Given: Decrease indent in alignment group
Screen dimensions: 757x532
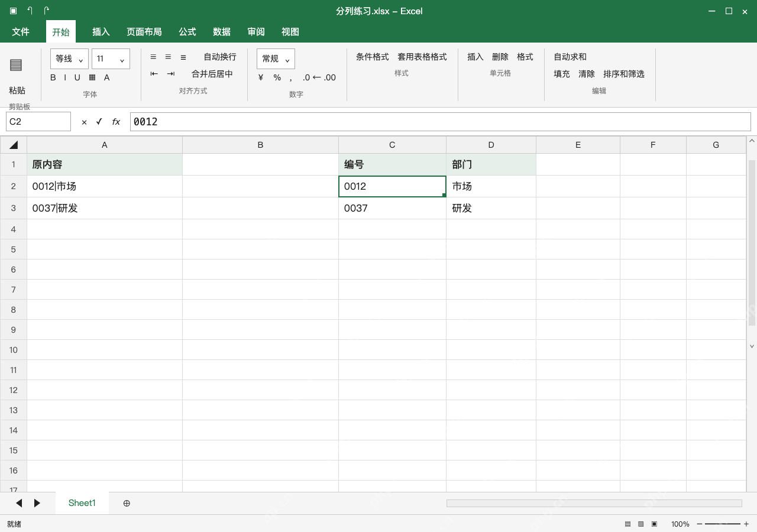Looking at the screenshot, I should tap(154, 74).
